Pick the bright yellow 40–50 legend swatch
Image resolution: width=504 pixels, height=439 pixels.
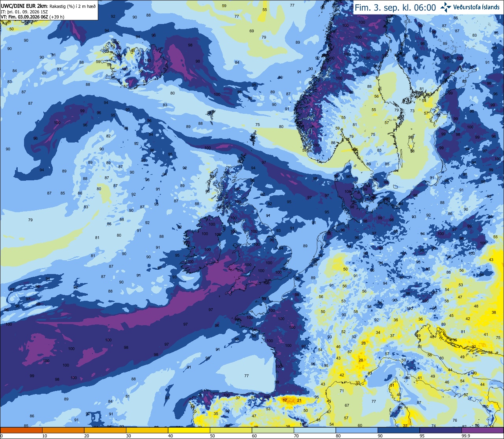pyautogui.click(x=189, y=430)
